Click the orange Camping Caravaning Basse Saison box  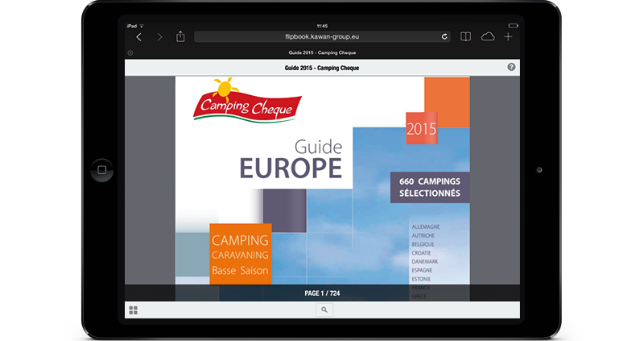240,254
